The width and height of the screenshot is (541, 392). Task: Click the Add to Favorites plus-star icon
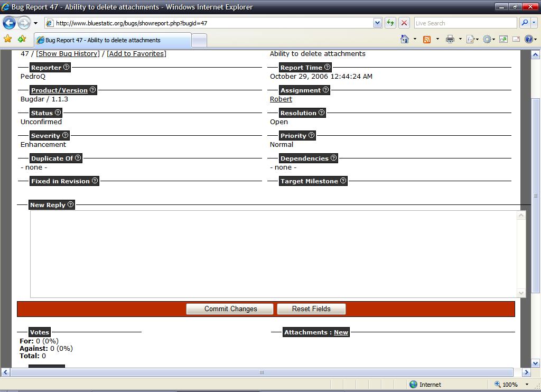point(22,39)
